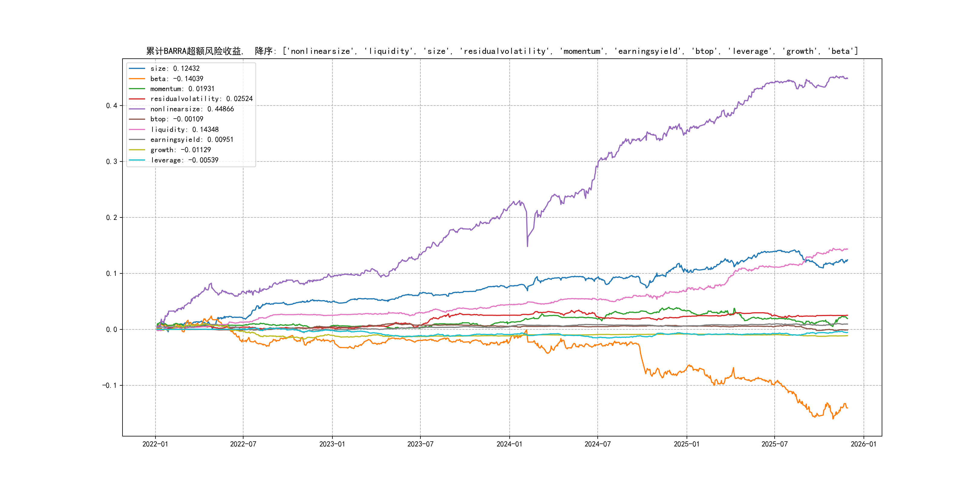Click the 2025-07 x-axis tick label
This screenshot has height=490, width=980.
tap(774, 444)
